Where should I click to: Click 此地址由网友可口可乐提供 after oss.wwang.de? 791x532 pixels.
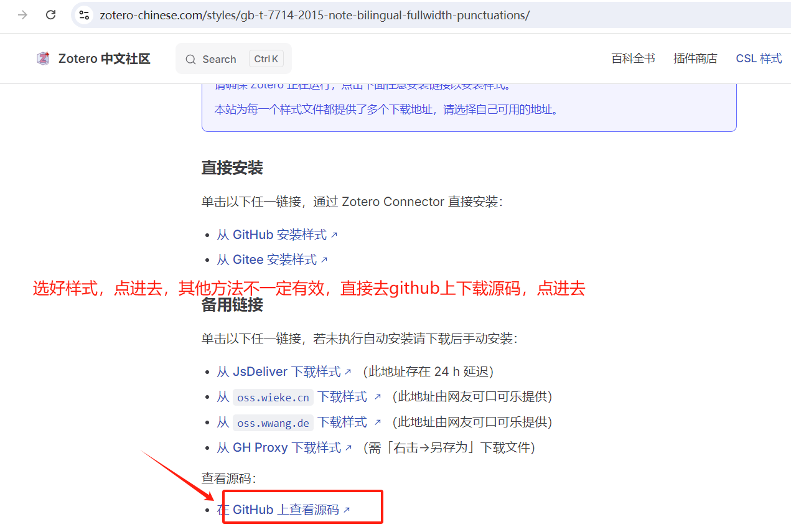click(x=472, y=422)
